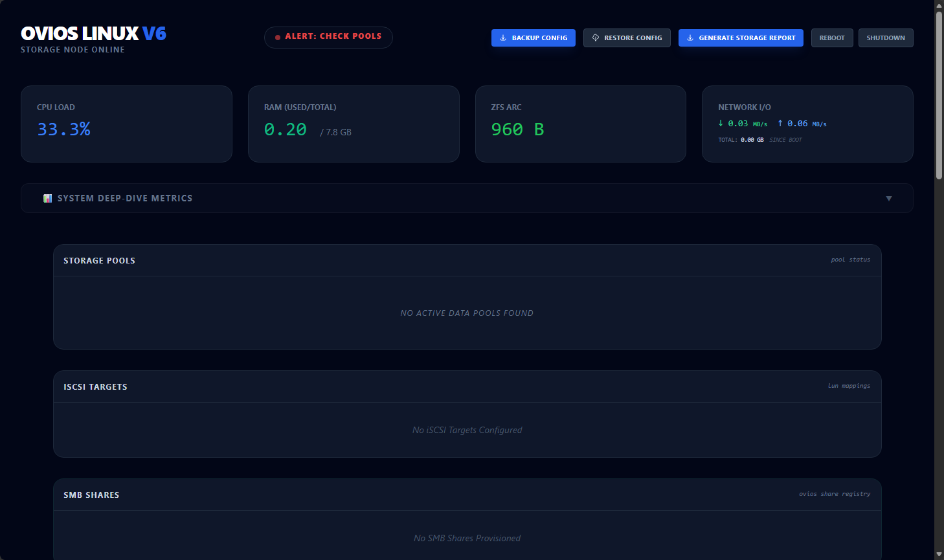Click the iSCSI Targets panel heading

coord(95,387)
